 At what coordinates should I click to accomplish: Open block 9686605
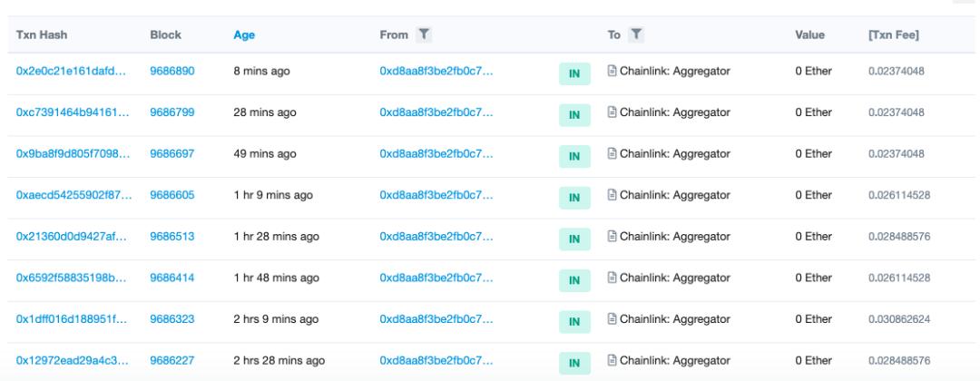[171, 195]
